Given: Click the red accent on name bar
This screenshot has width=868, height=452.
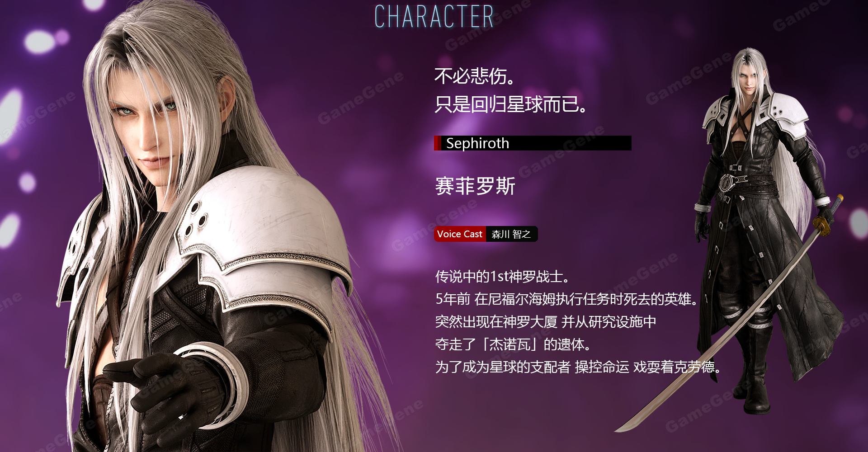Looking at the screenshot, I should pyautogui.click(x=437, y=143).
